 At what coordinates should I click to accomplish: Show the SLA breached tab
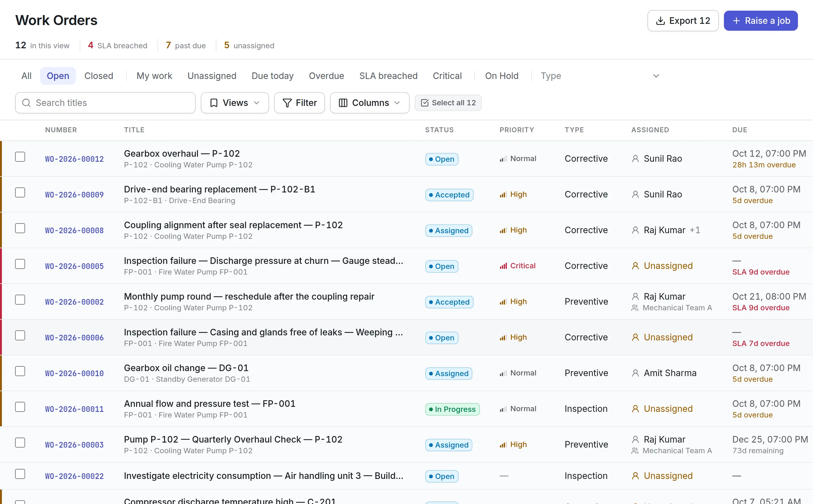(x=388, y=76)
